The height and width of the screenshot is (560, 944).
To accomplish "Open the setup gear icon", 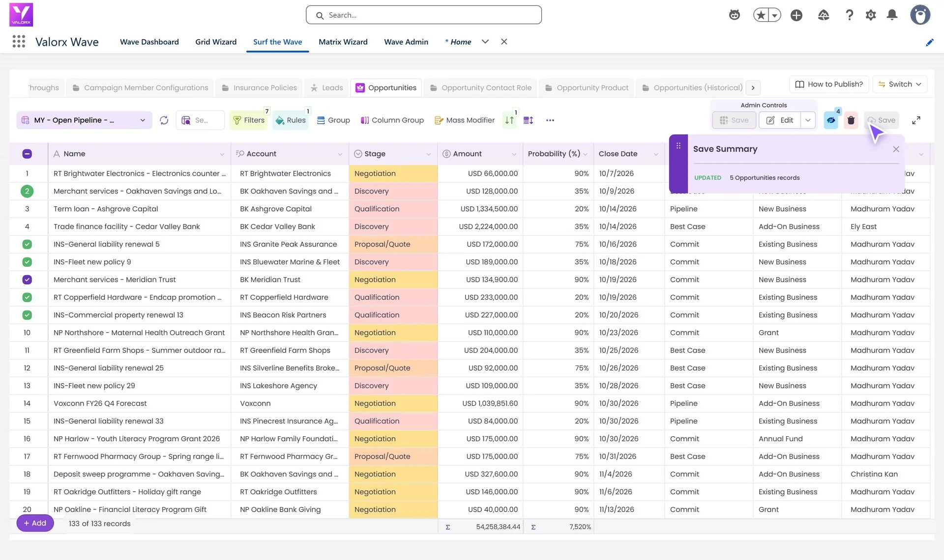I will [871, 15].
